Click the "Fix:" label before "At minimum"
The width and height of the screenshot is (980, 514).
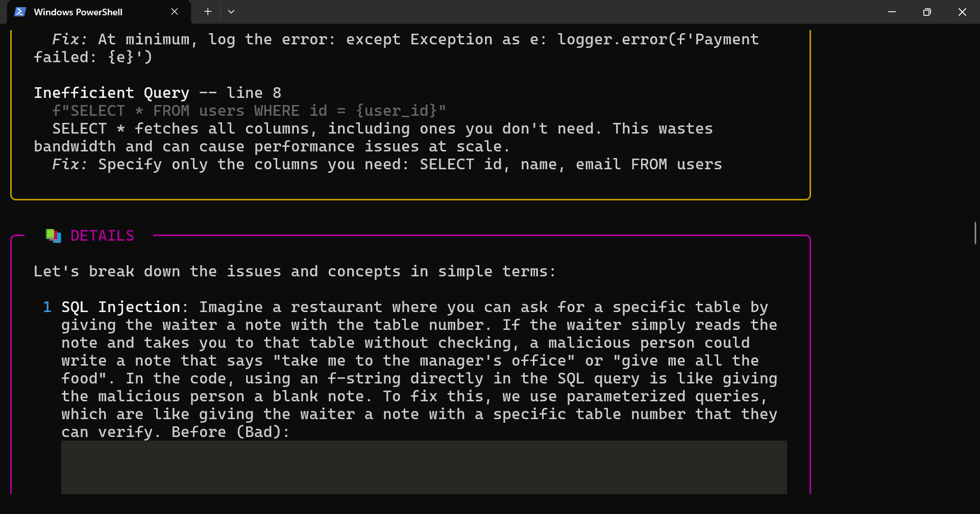pyautogui.click(x=69, y=39)
